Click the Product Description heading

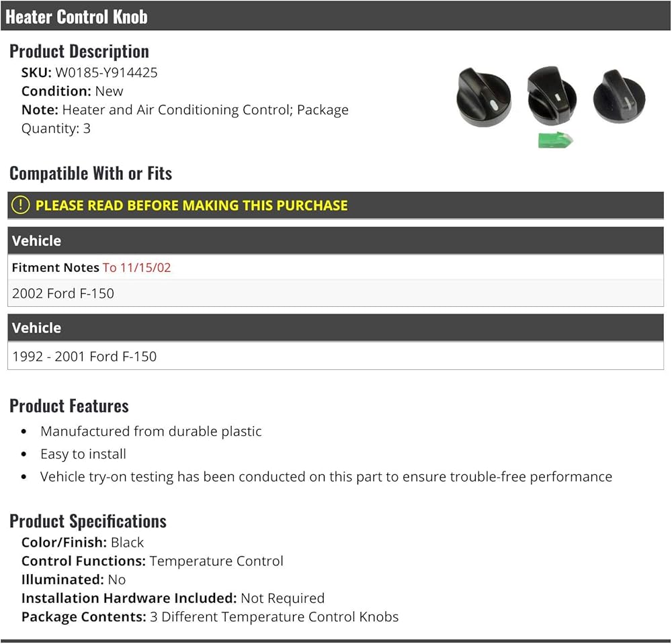(x=79, y=51)
